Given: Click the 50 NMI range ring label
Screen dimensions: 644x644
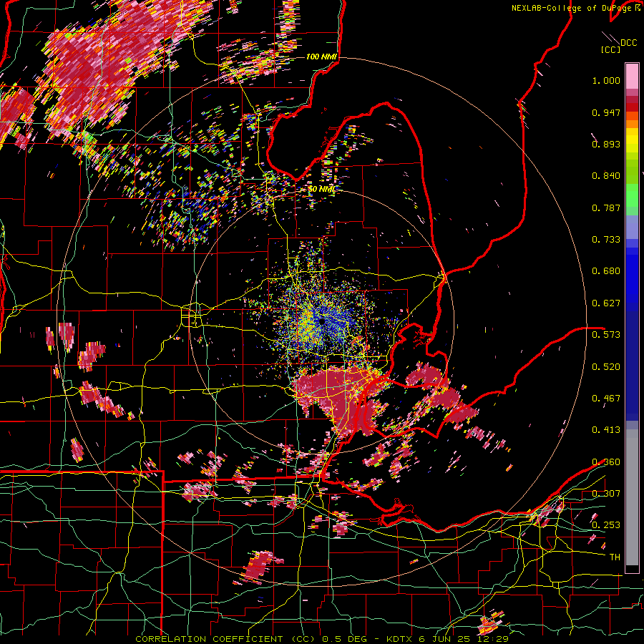Looking at the screenshot, I should 321,189.
